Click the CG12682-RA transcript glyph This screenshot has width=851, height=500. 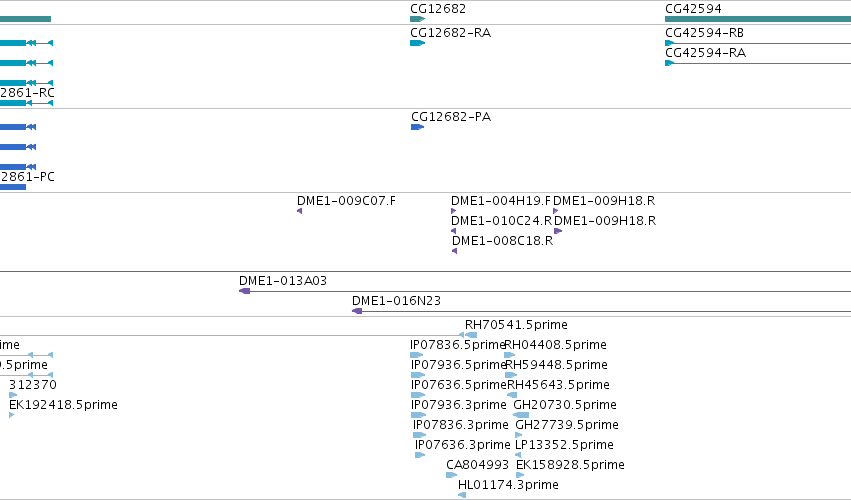point(417,43)
